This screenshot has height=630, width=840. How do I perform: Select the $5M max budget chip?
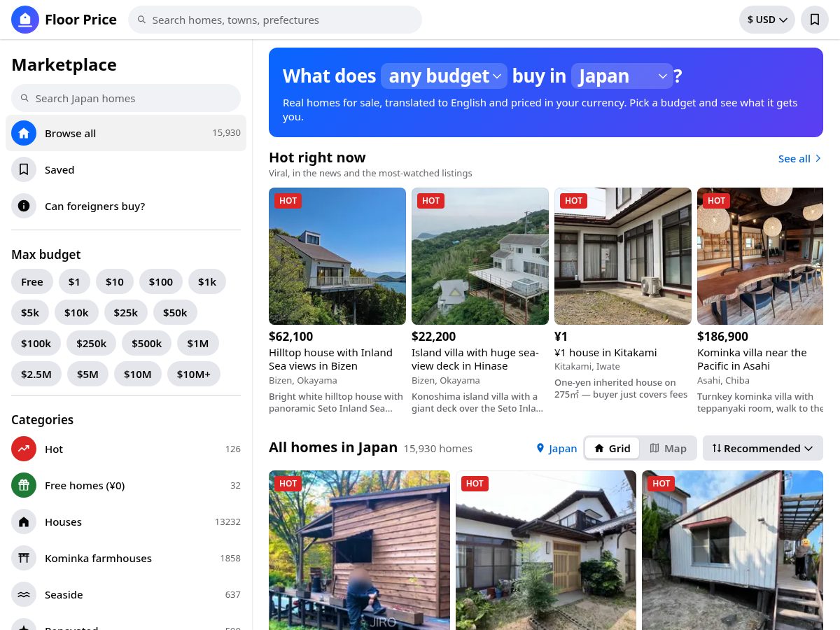click(x=87, y=374)
